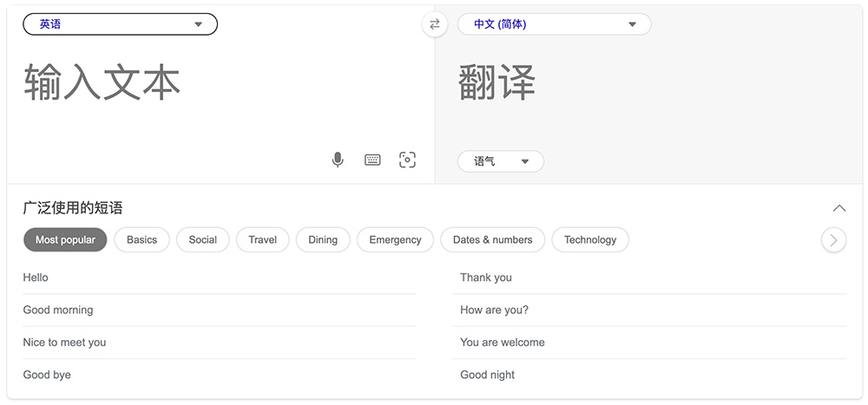Open the 语气 tone dropdown
The width and height of the screenshot is (868, 405).
(x=501, y=161)
